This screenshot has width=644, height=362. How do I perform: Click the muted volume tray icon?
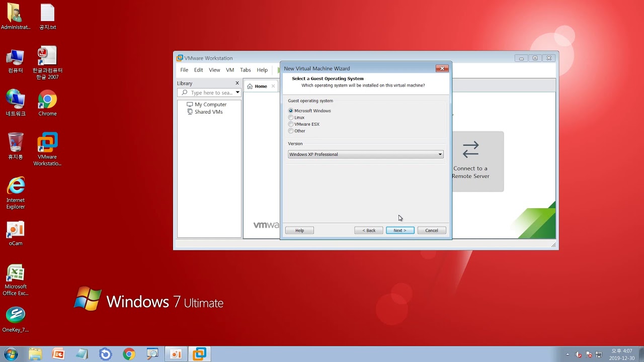[579, 354]
